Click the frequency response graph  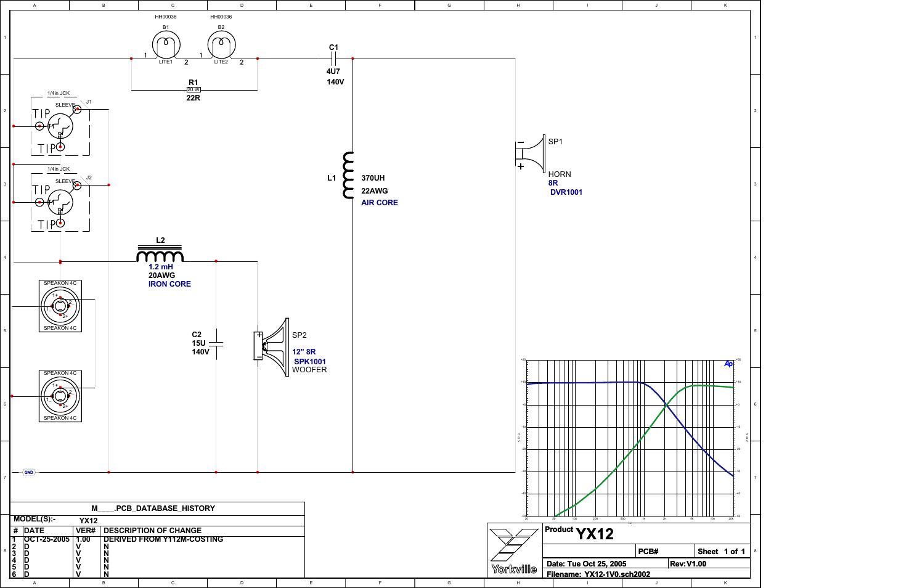[630, 438]
